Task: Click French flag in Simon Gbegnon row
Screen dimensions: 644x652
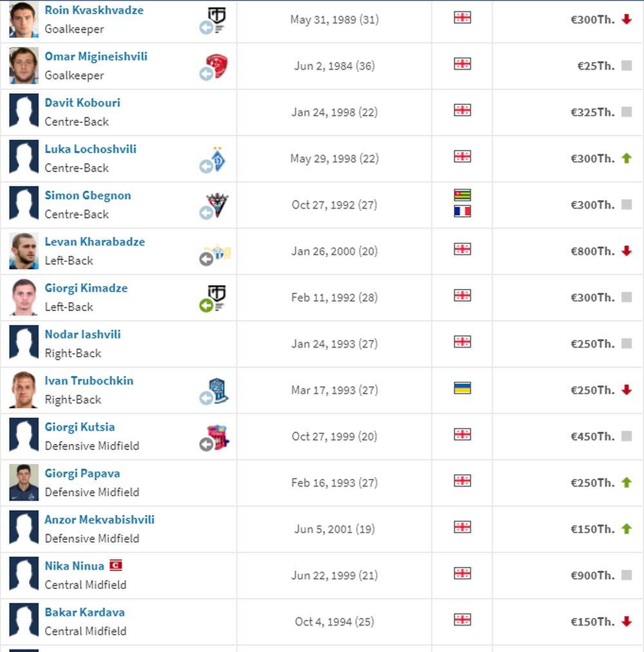Action: point(462,211)
